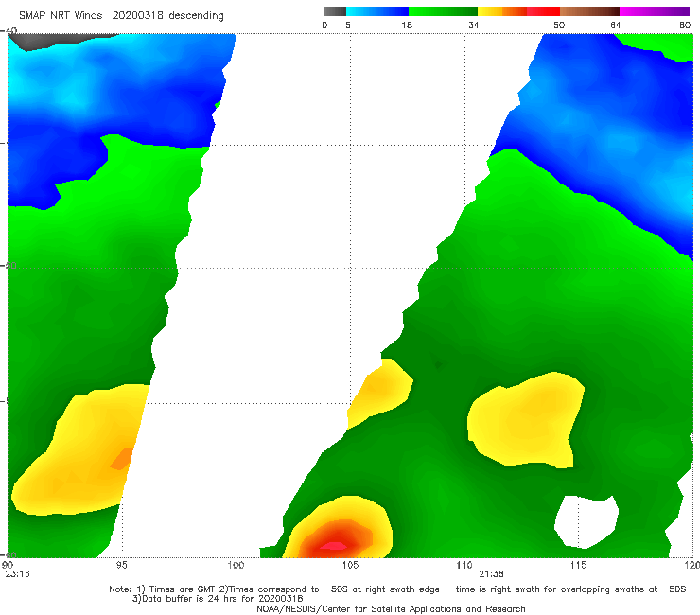
Task: Click the note line "3)Data buffer is 24 hrs"
Action: click(218, 599)
